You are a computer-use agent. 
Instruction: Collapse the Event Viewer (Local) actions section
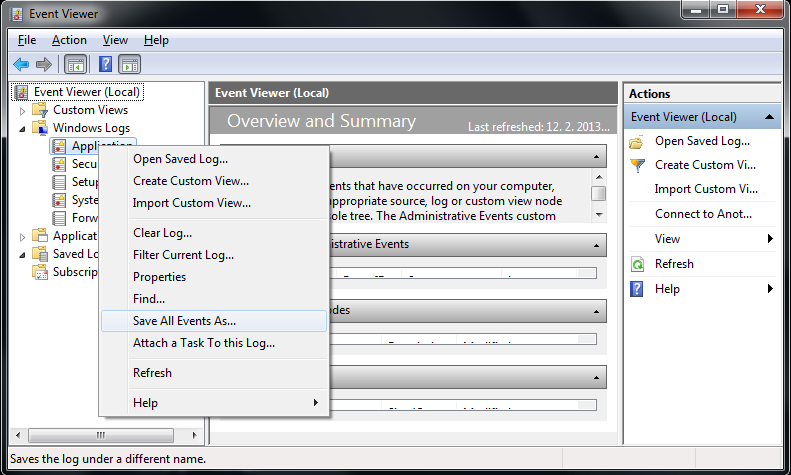[770, 117]
